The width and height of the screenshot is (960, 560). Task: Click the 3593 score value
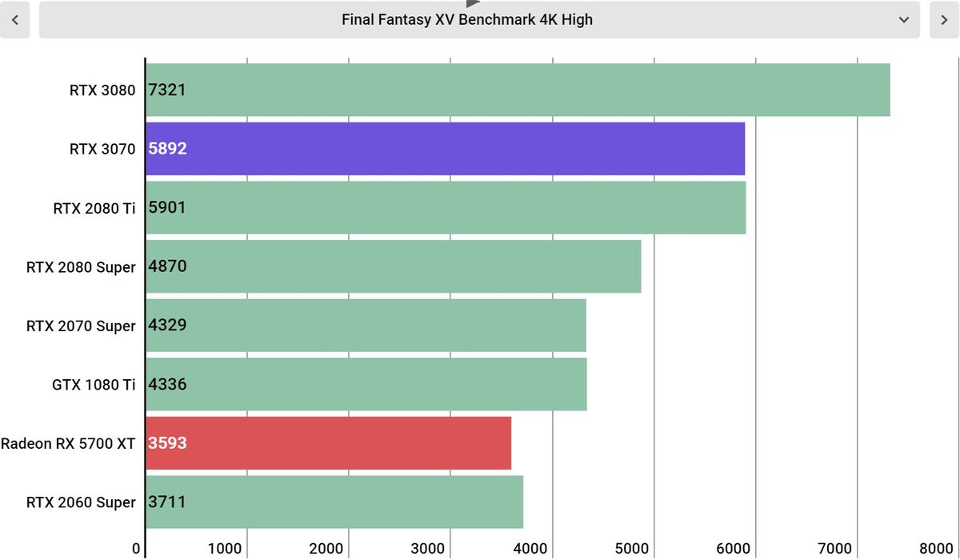pos(168,442)
